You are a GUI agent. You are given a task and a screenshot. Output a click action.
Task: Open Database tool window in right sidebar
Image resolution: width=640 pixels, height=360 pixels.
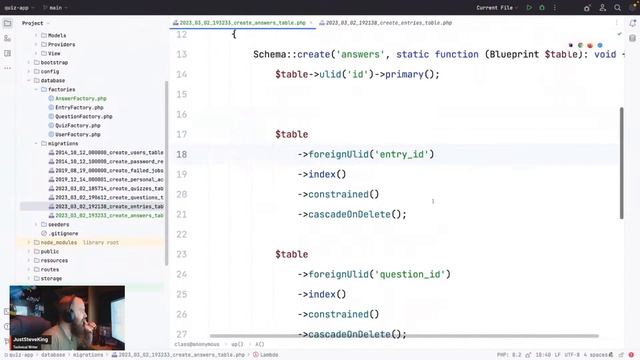[632, 38]
